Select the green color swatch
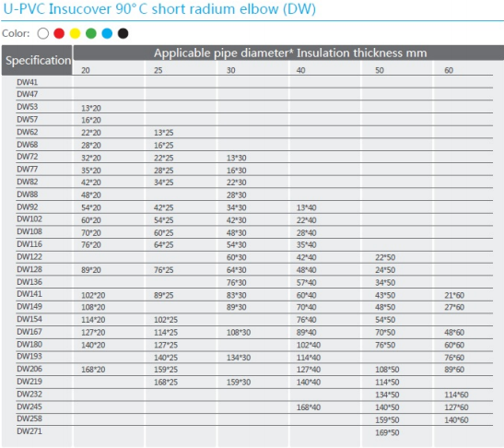The height and width of the screenshot is (448, 504). (x=91, y=33)
